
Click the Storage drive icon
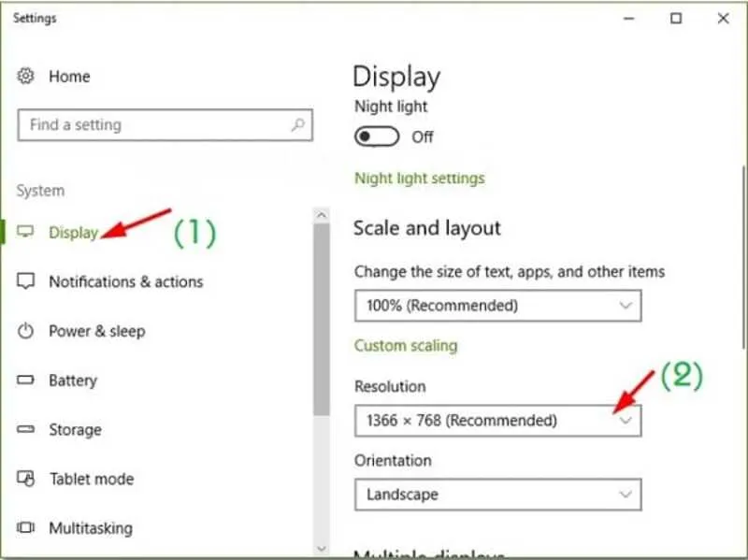pyautogui.click(x=26, y=430)
